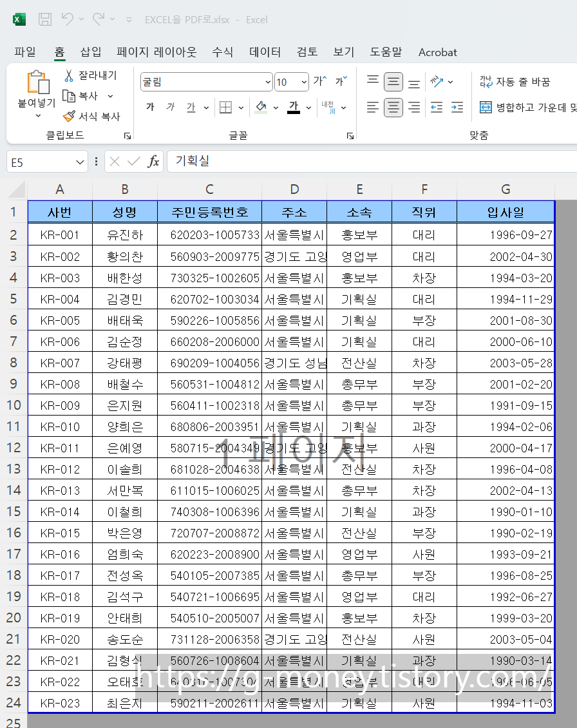Viewport: 577px width, 728px height.
Task: Expand the Paste options arrow
Action: tap(37, 116)
